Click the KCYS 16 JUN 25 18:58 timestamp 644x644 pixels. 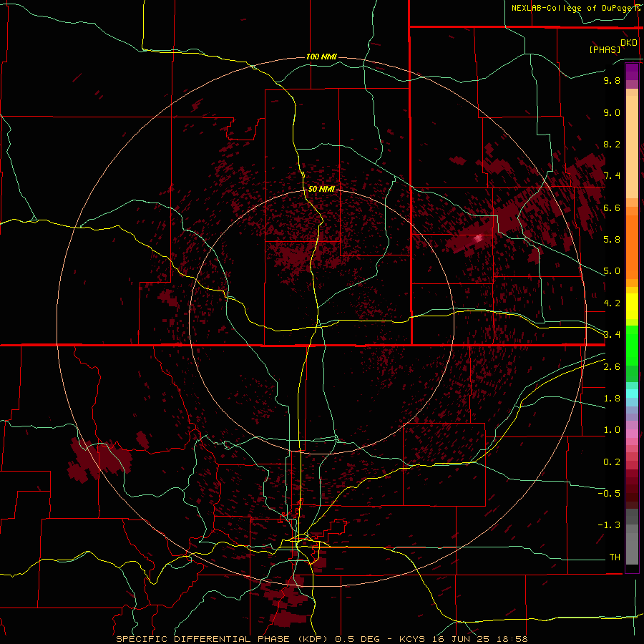[x=463, y=639]
